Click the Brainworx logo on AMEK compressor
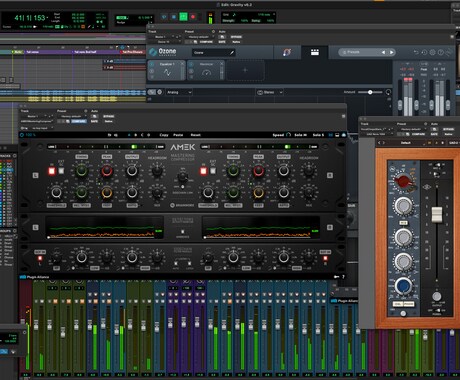Screen dimensions: 460x380 [182, 205]
